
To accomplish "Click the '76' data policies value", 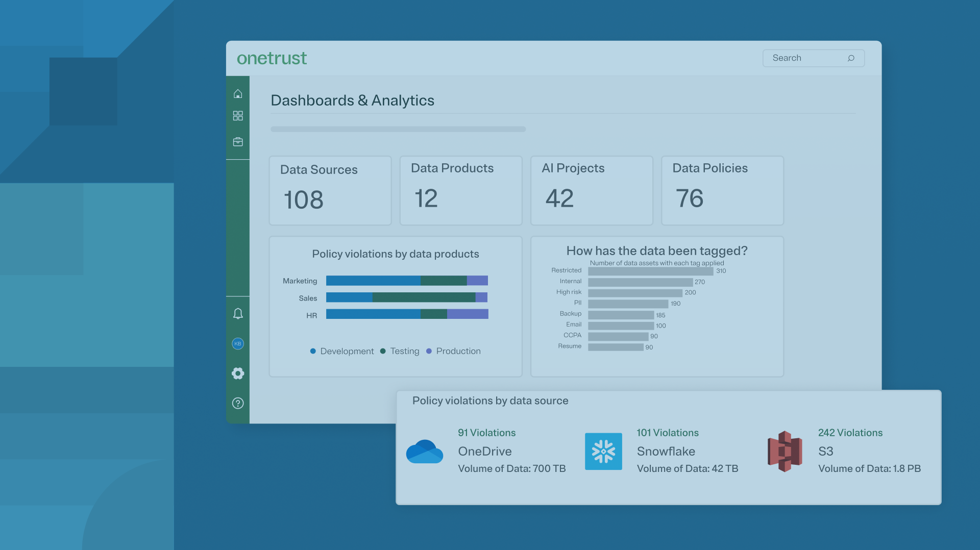I will tap(690, 198).
